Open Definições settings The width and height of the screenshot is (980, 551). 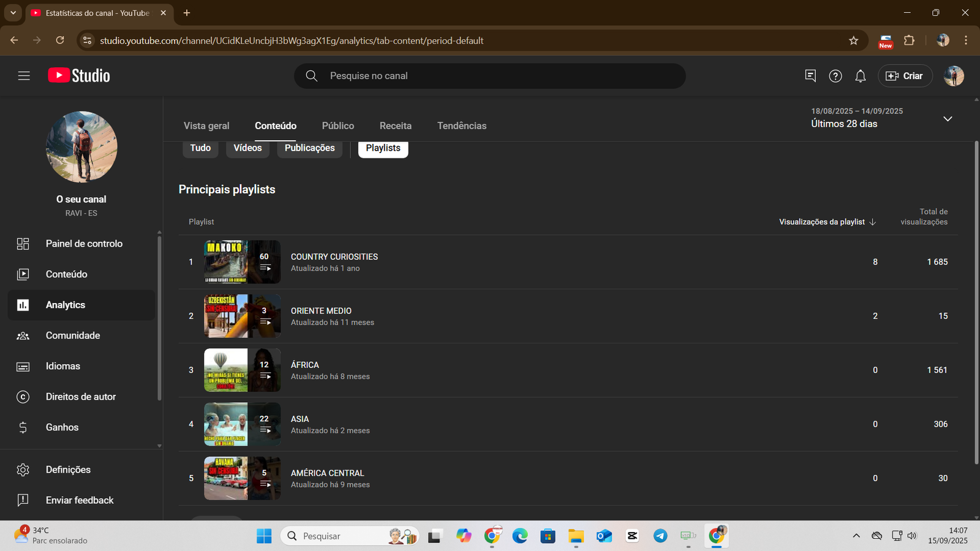(x=68, y=470)
